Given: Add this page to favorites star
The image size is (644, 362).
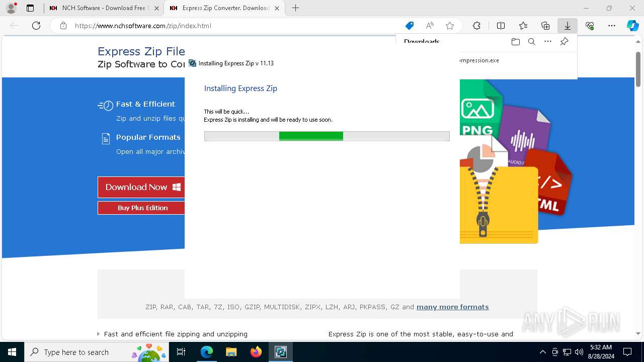Looking at the screenshot, I should (450, 26).
